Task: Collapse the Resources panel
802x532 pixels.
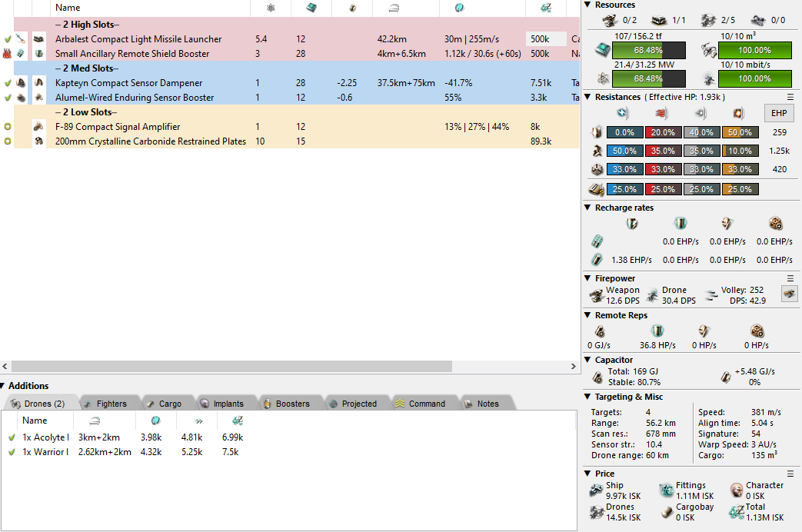Action: point(588,5)
